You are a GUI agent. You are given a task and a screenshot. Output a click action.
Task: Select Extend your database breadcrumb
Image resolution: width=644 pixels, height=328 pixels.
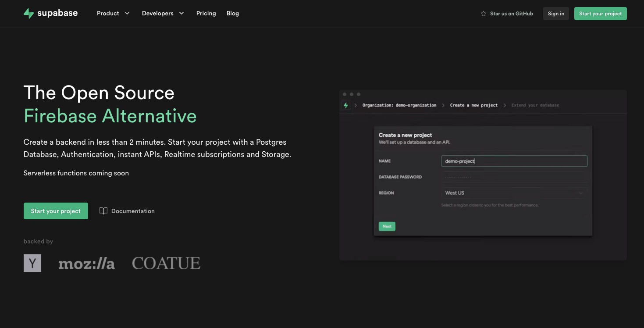click(535, 105)
